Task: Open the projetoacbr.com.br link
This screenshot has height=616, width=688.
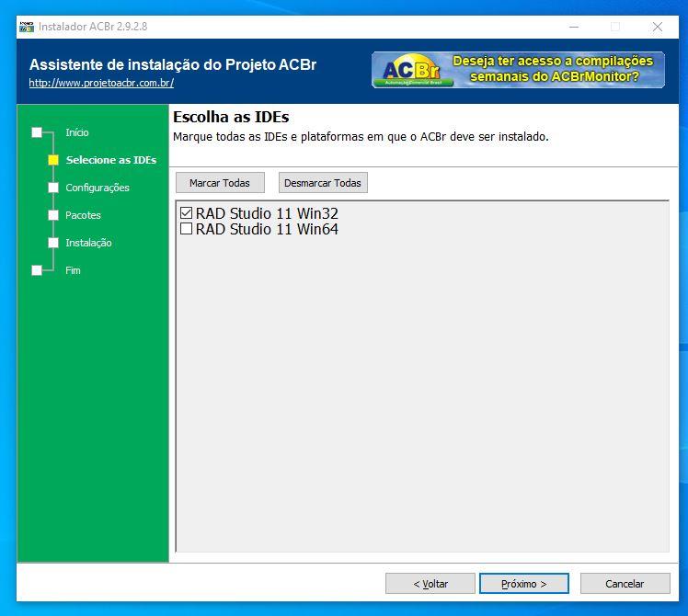Action: click(x=101, y=83)
